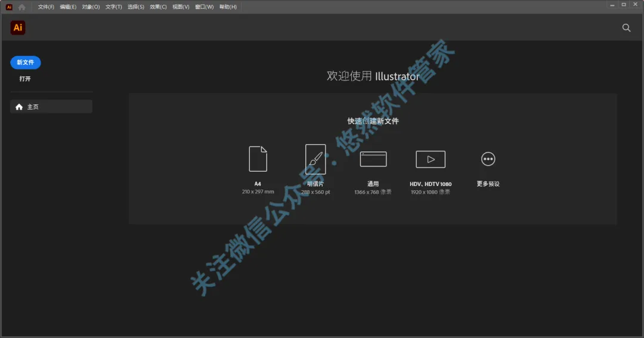Screen dimensions: 644x338
Task: Minimize the Illustrator window
Action: [612, 5]
